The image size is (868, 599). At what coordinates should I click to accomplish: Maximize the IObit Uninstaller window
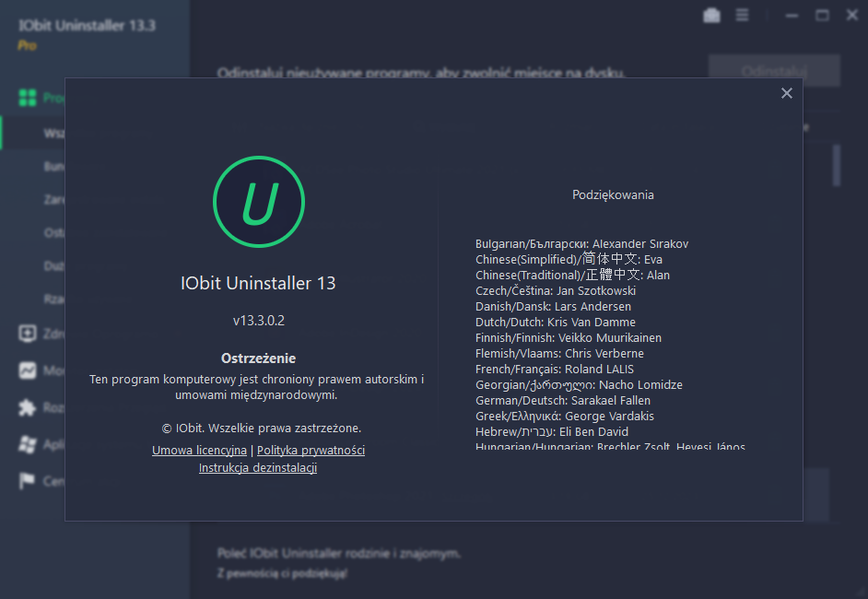click(823, 16)
